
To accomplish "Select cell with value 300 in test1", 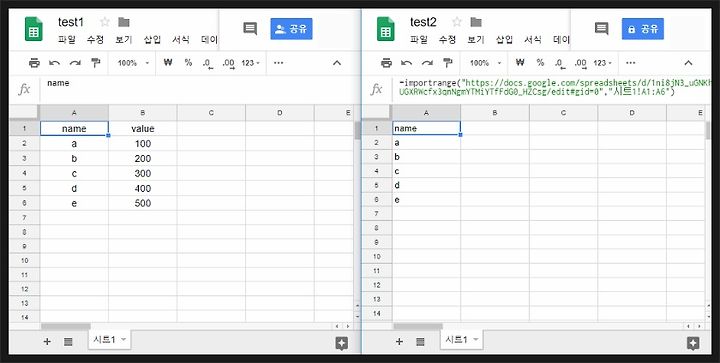I will click(143, 173).
